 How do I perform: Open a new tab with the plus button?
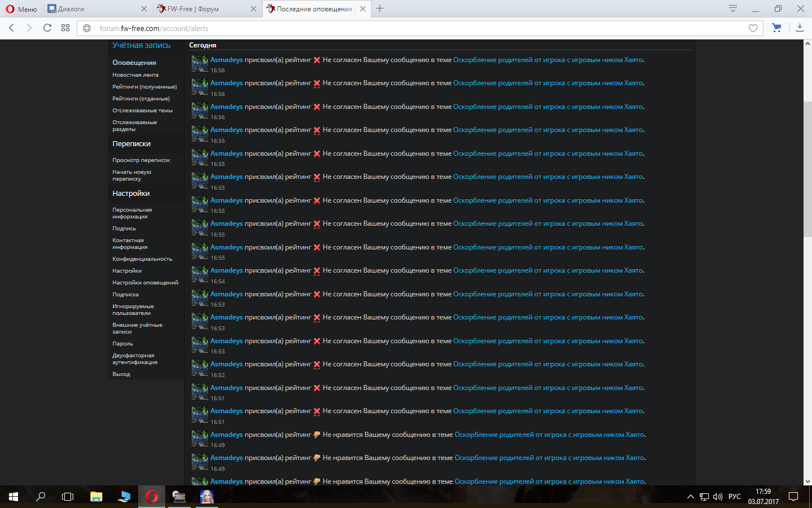pos(380,8)
